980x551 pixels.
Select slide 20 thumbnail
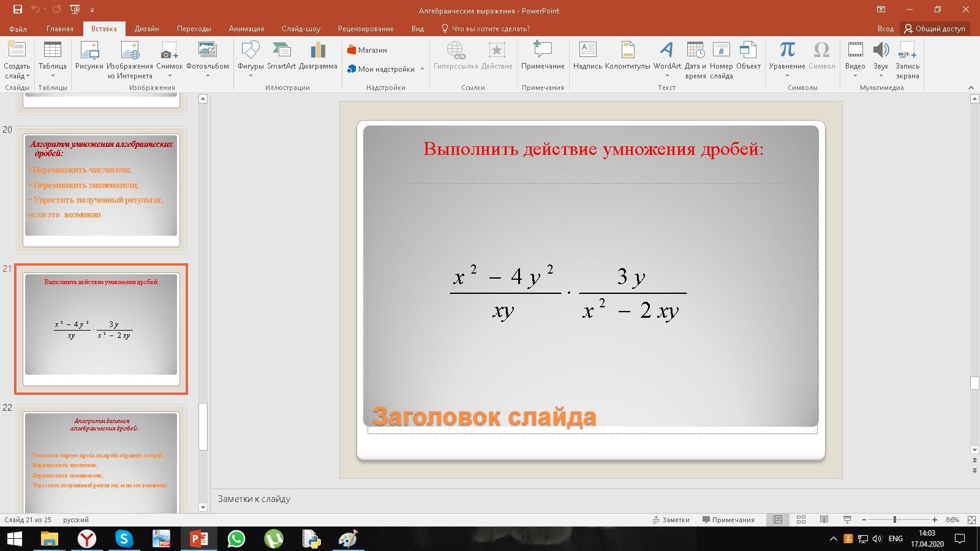(x=101, y=190)
